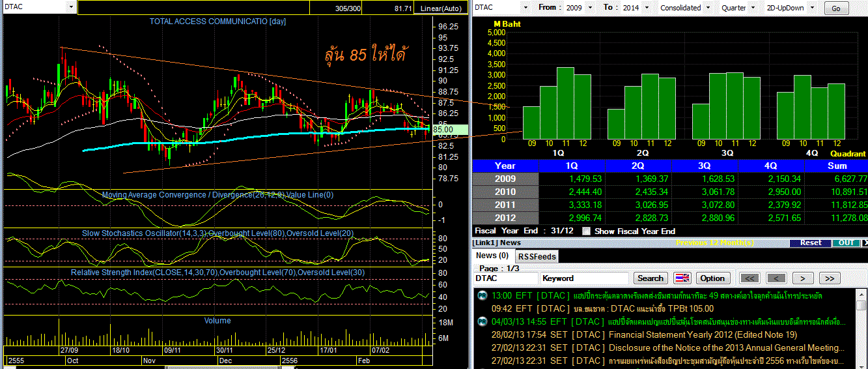The image size is (868, 369).
Task: Click the 81.71 value in chart header
Action: [x=403, y=8]
